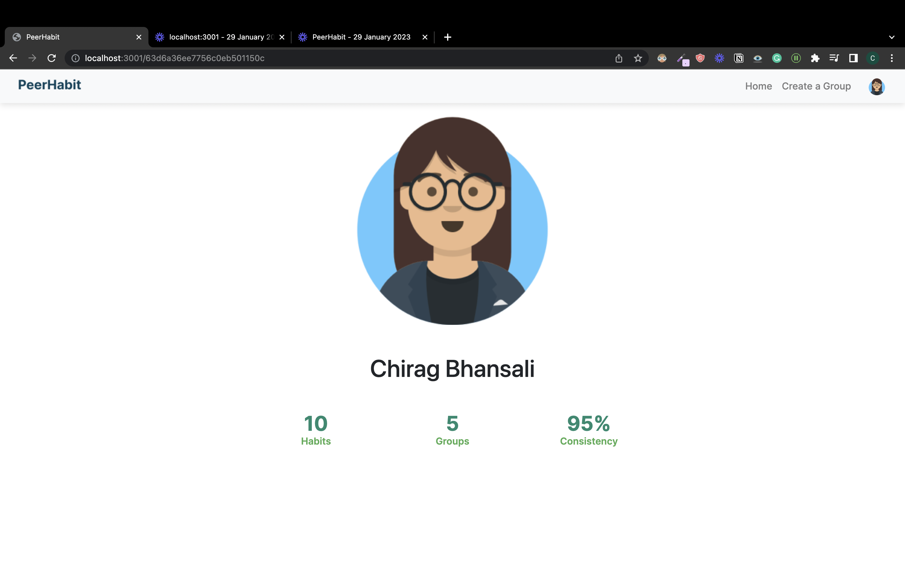Screen dimensions: 905x588
Task: Switch to PeerHabit - 29 January 2023 tab
Action: tap(361, 37)
